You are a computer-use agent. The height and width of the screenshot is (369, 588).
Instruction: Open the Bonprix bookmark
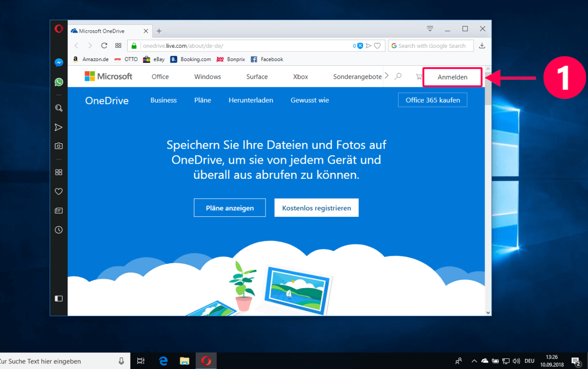[x=231, y=59]
